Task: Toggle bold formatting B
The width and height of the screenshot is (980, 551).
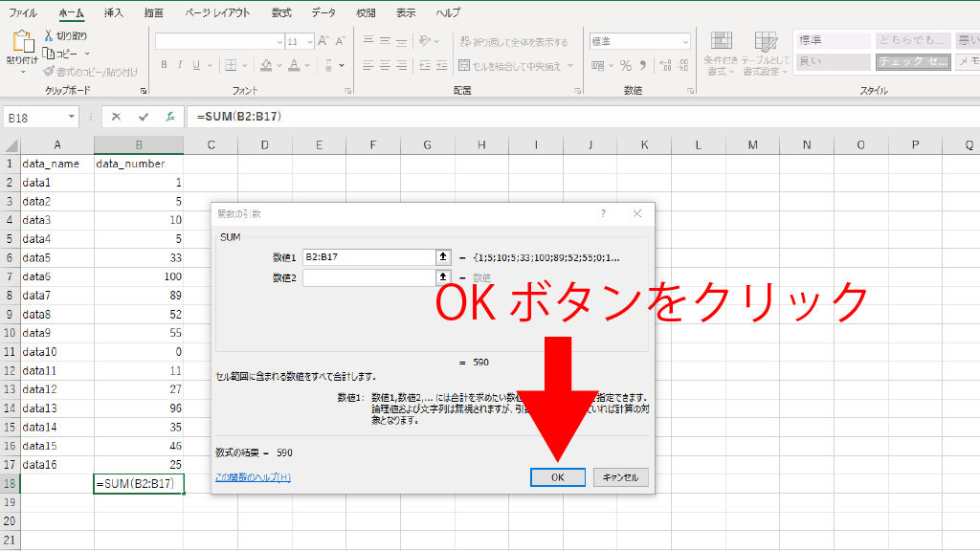Action: click(x=164, y=66)
